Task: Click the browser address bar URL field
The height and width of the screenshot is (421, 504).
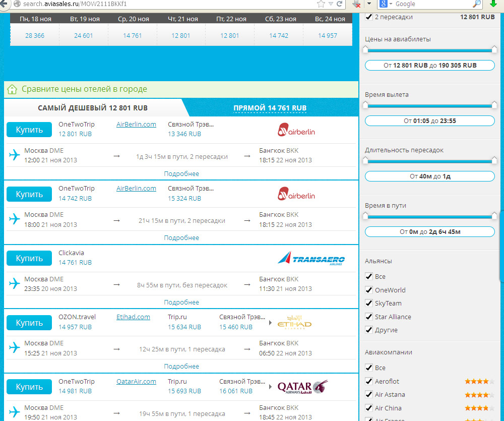Action: (x=167, y=4)
